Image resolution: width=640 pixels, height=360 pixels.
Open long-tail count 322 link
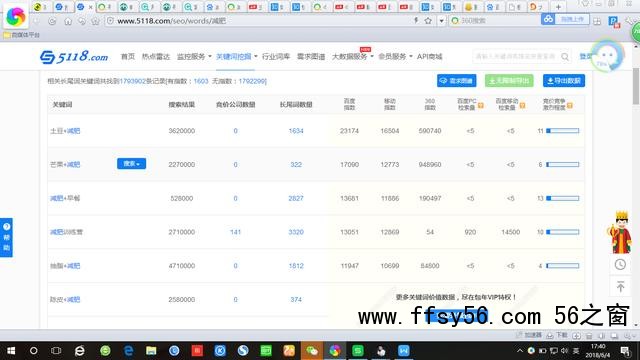click(x=296, y=164)
